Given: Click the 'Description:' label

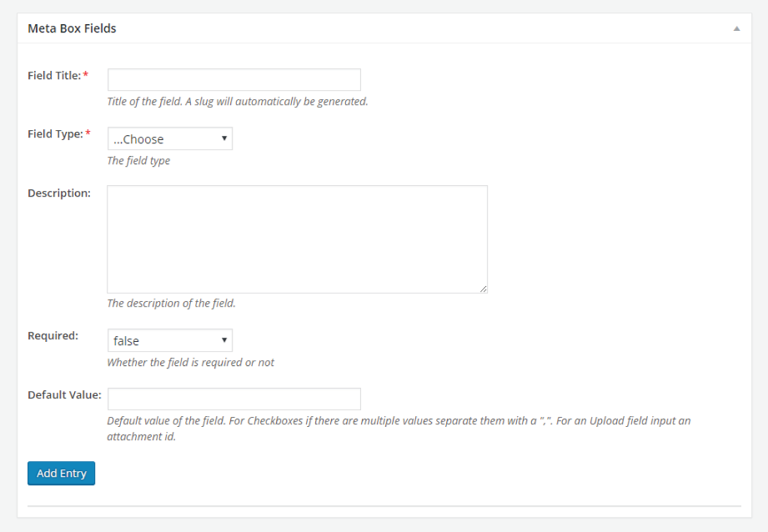Looking at the screenshot, I should (59, 193).
